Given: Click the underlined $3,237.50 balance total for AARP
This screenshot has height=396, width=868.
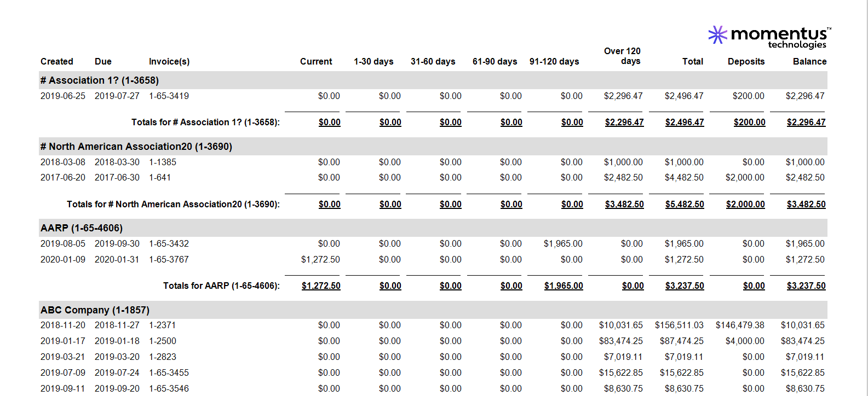Looking at the screenshot, I should (x=806, y=286).
